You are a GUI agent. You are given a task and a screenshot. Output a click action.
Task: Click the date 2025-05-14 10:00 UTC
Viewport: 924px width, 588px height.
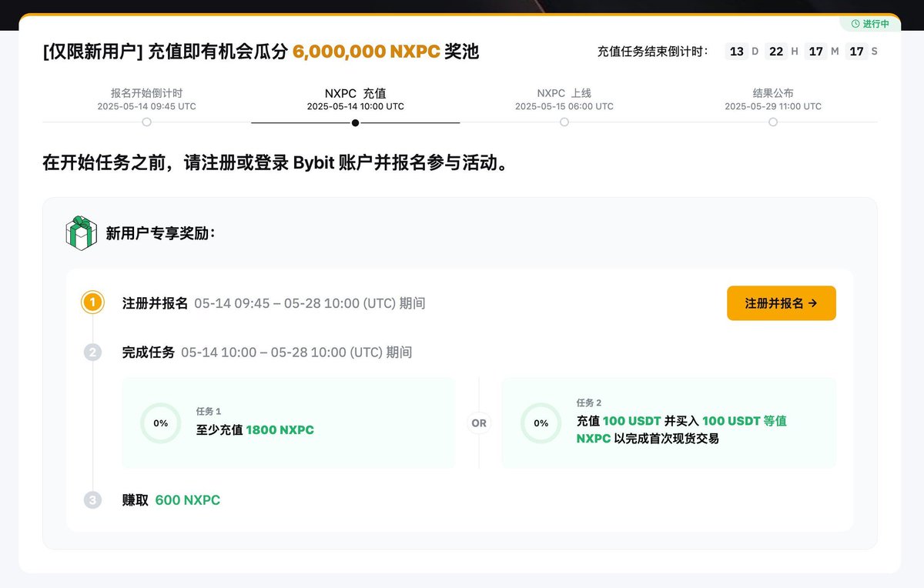coord(355,106)
